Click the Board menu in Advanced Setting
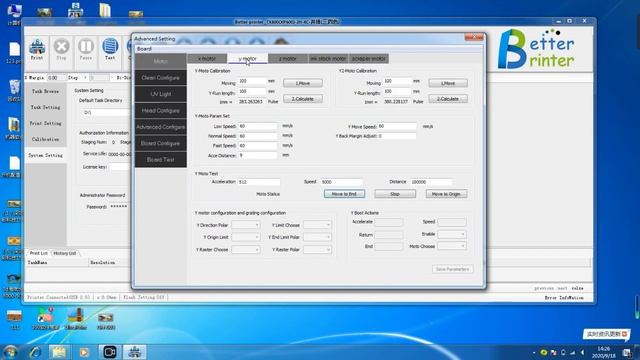The width and height of the screenshot is (640, 360). click(144, 49)
